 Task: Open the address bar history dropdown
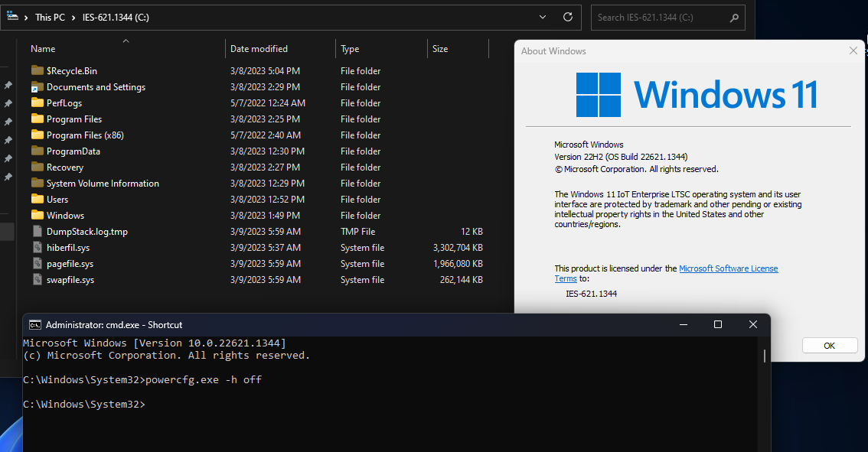coord(543,17)
